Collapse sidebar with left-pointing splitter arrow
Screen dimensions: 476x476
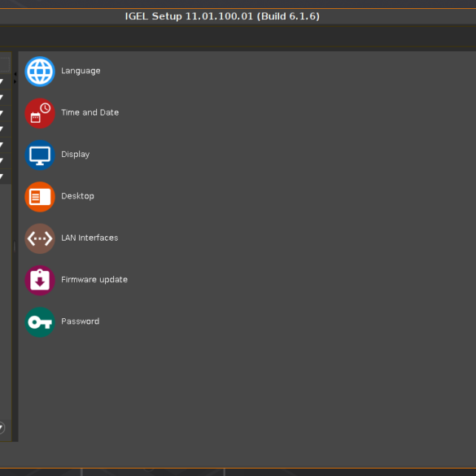pyautogui.click(x=15, y=74)
